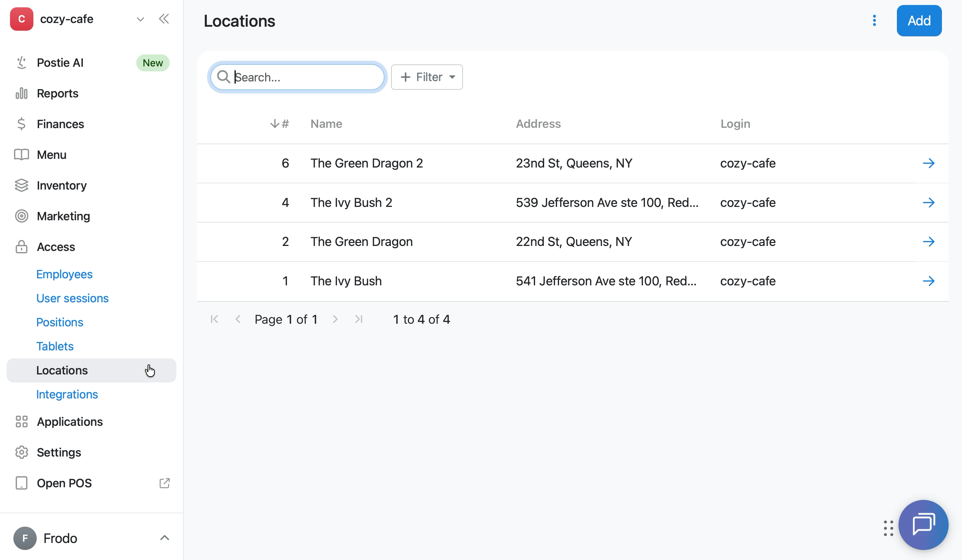Open The Ivy Bush 2 row arrow

pyautogui.click(x=929, y=203)
